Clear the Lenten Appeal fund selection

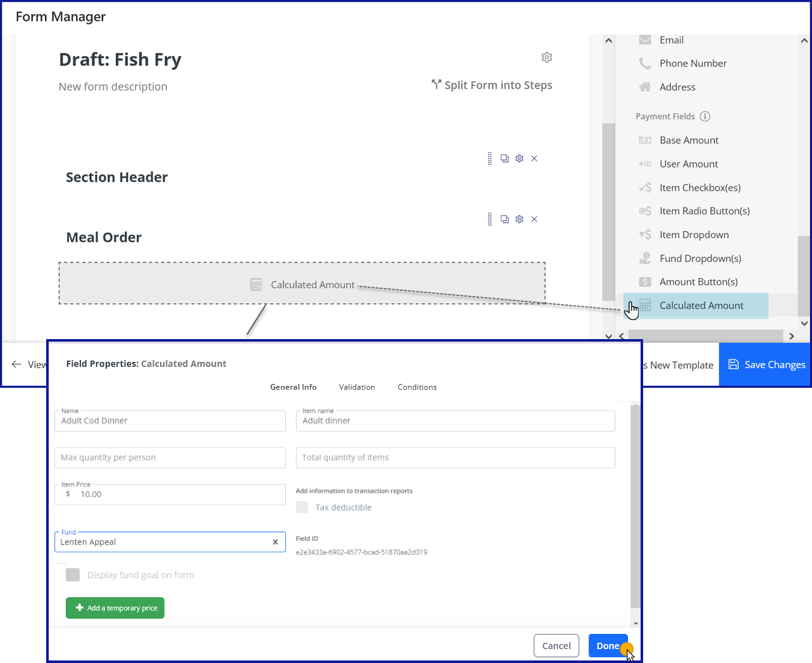point(275,542)
